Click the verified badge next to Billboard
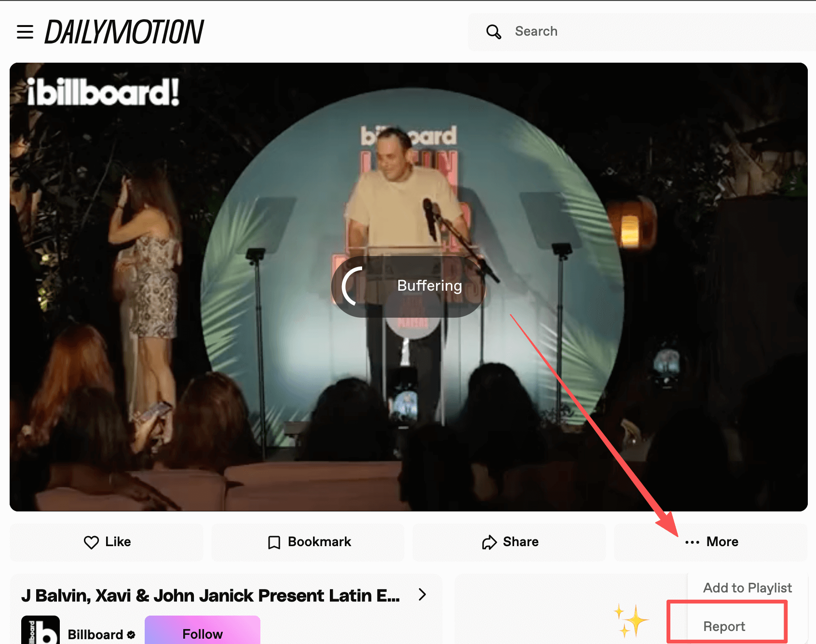This screenshot has height=644, width=816. click(x=131, y=635)
